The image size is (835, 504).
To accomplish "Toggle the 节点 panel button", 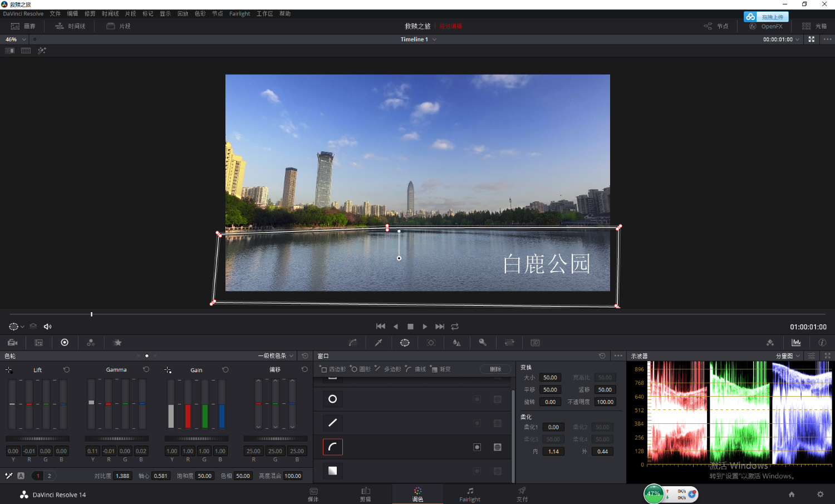I will (716, 26).
